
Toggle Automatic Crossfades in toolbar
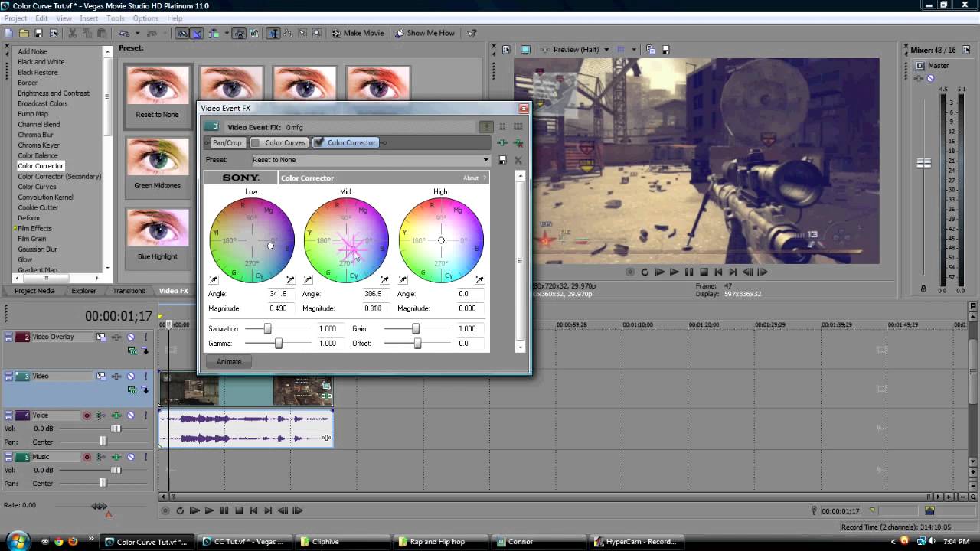197,33
